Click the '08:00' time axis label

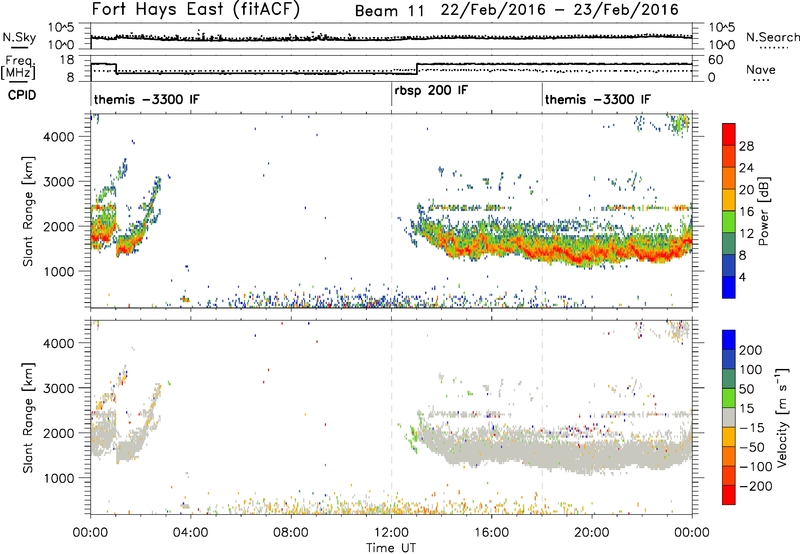[291, 533]
